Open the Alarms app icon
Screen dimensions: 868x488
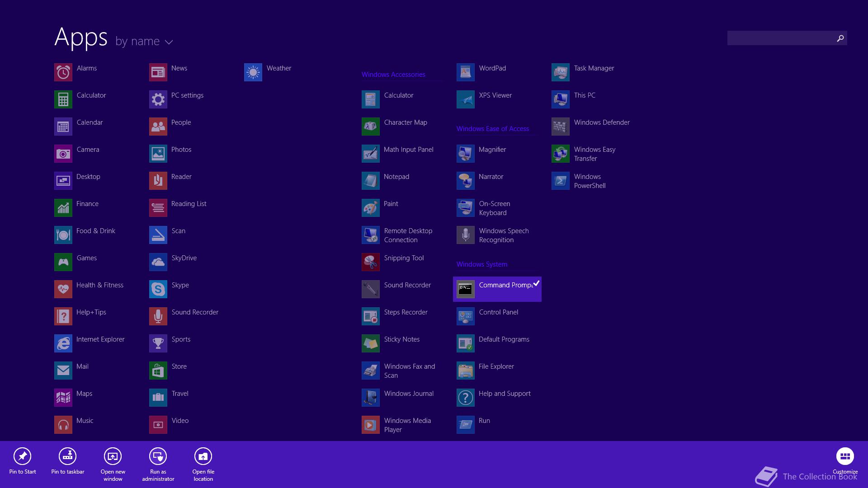pyautogui.click(x=63, y=72)
